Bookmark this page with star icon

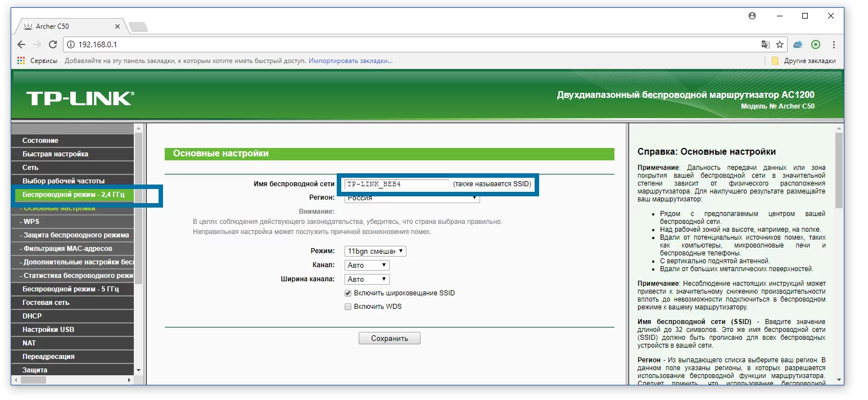[x=780, y=44]
